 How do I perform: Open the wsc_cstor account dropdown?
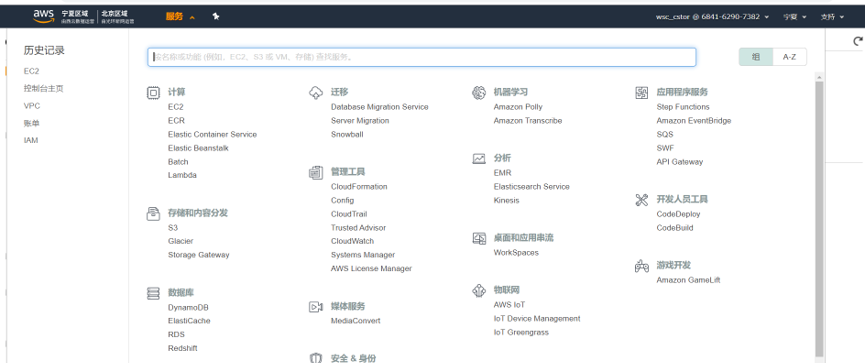(712, 17)
